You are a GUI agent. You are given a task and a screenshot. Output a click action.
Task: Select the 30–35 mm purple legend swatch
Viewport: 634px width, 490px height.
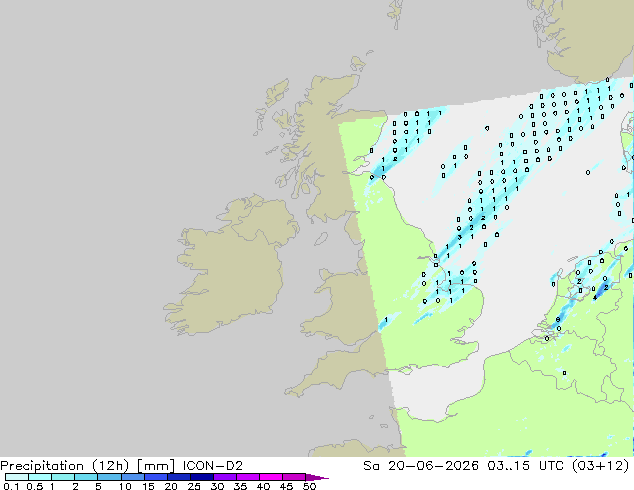click(x=224, y=477)
